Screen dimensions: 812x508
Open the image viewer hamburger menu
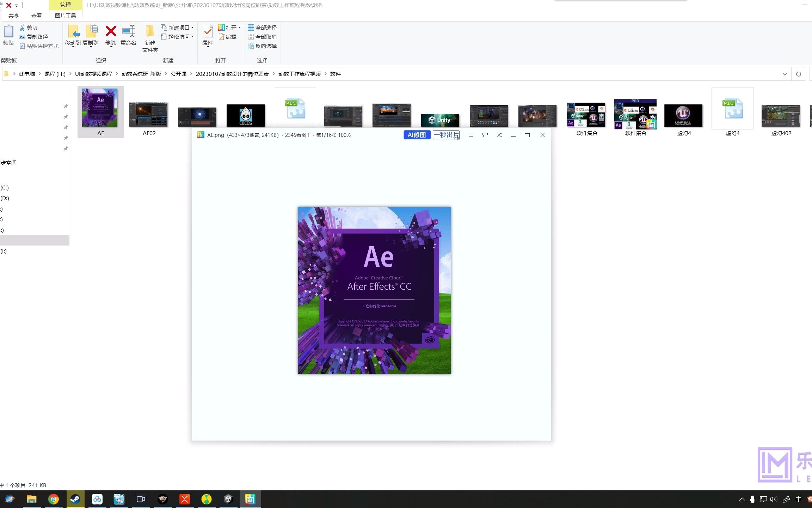tap(471, 135)
